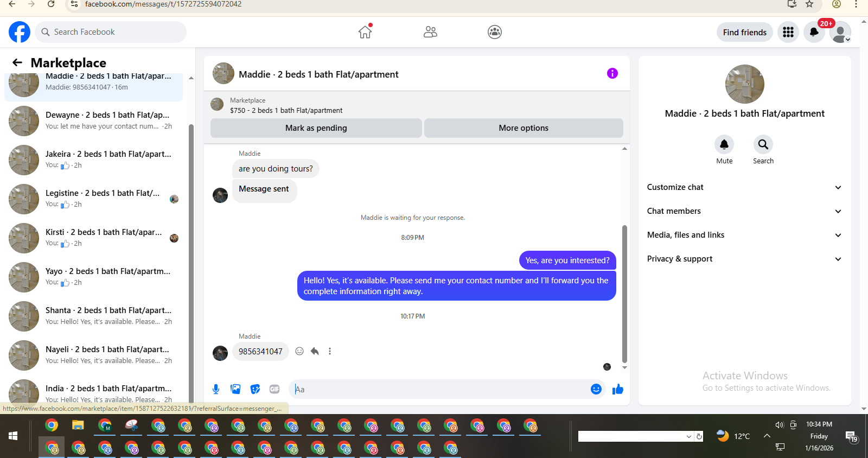Mute this Maddie conversation
Screen dimensions: 868x458
[x=724, y=144]
